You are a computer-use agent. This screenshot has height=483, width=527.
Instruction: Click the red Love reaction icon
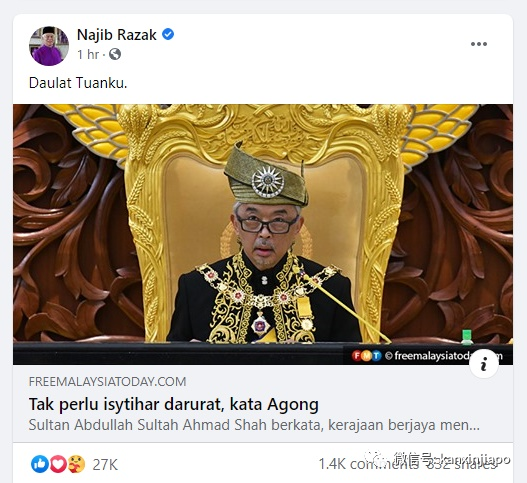pos(58,464)
